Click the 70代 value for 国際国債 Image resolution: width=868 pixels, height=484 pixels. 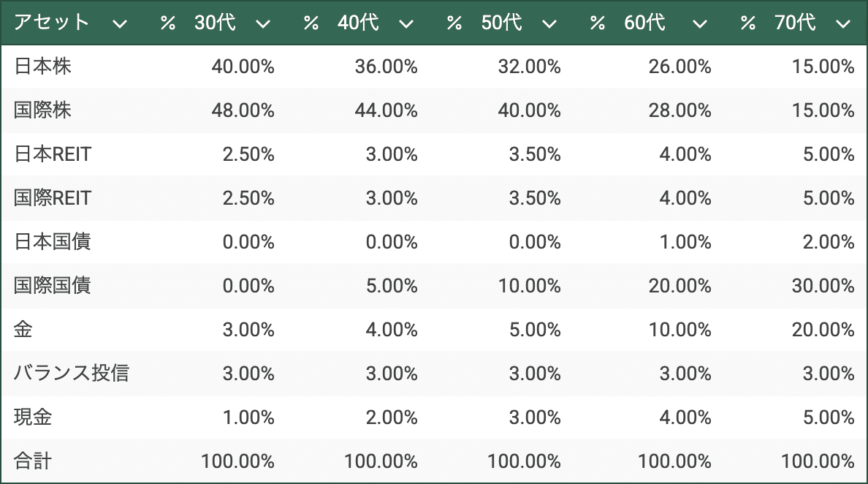823,287
